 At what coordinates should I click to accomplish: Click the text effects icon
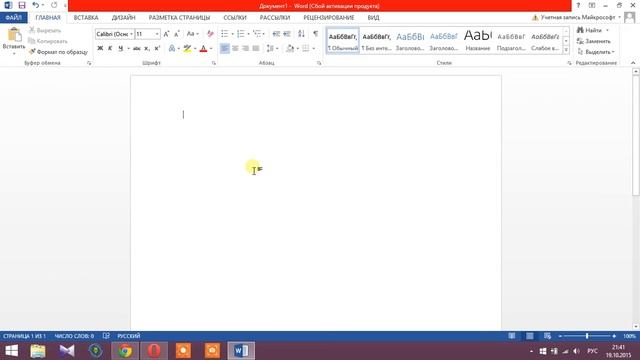click(x=172, y=49)
